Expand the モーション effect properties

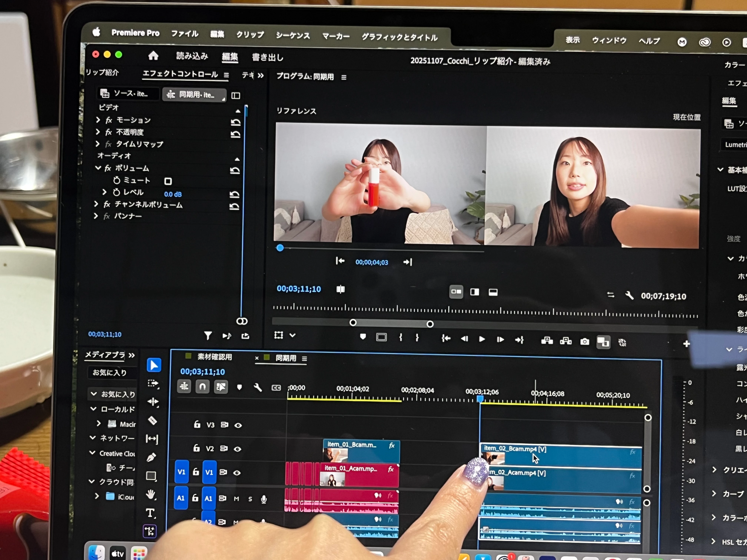click(98, 120)
